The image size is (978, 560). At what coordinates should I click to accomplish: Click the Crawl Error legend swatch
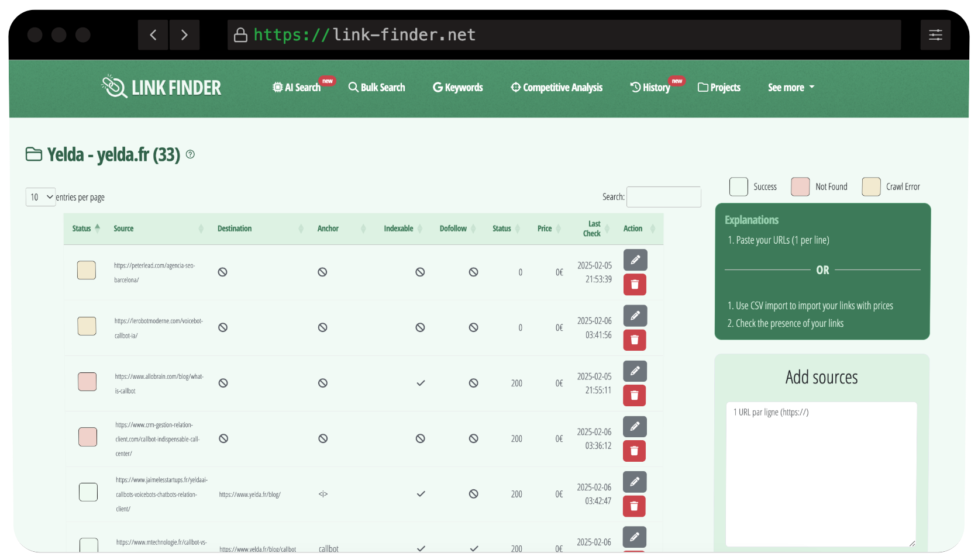coord(871,186)
